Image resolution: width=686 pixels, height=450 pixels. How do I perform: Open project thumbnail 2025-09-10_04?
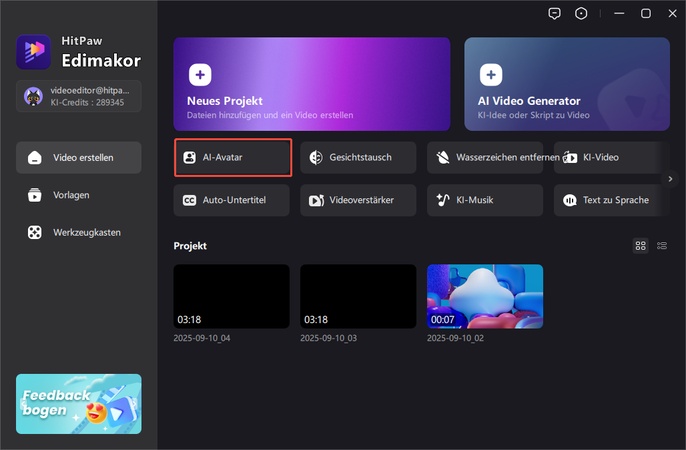coord(231,296)
